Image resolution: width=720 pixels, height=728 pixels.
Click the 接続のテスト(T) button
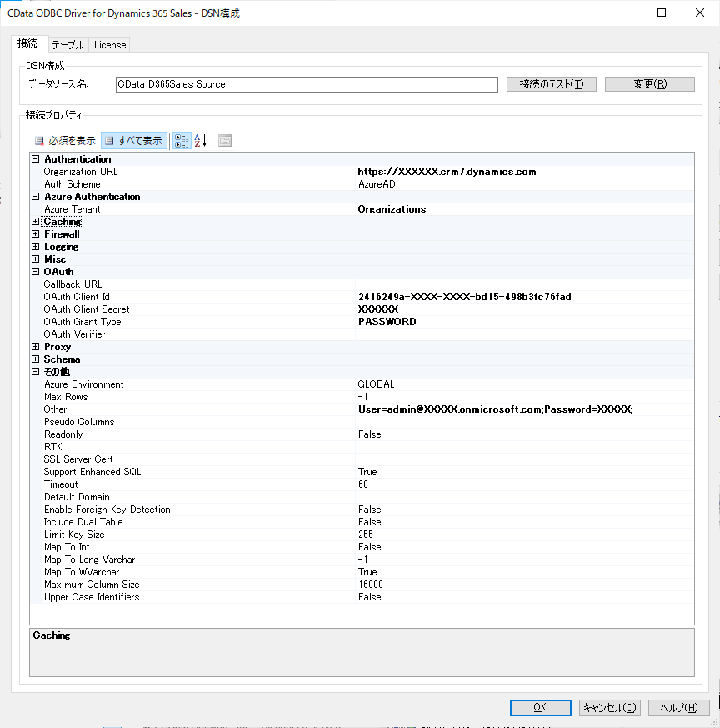[x=551, y=84]
